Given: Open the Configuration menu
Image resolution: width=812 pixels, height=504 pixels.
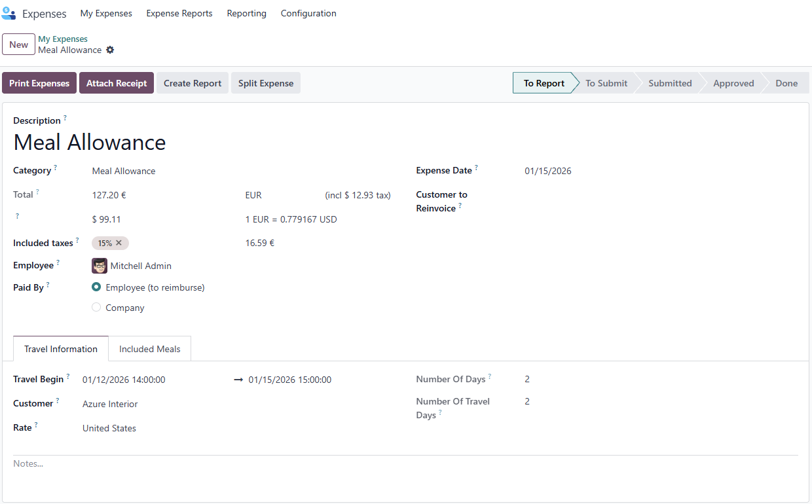Looking at the screenshot, I should pyautogui.click(x=308, y=13).
